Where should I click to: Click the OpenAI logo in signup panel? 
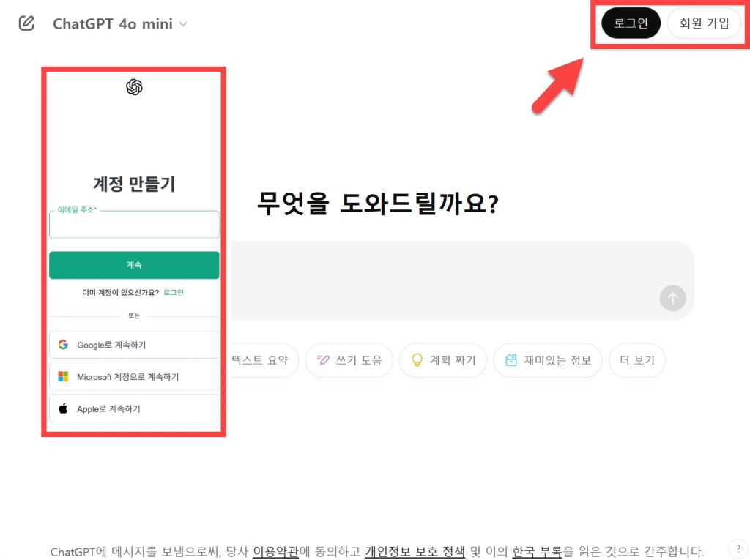tap(135, 87)
